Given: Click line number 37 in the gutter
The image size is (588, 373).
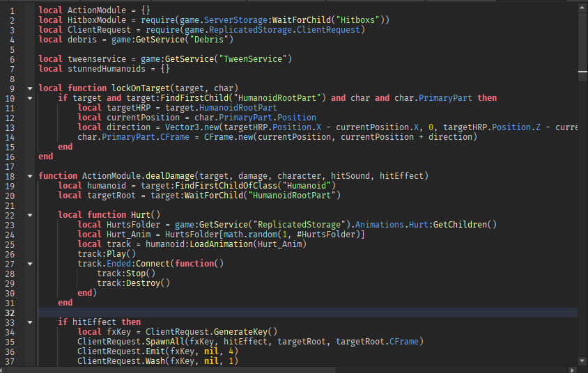Looking at the screenshot, I should click(10, 361).
